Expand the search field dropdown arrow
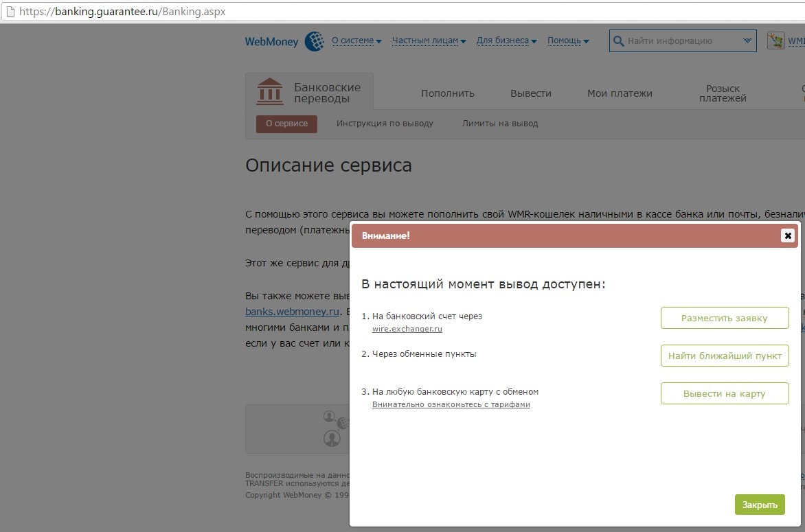The width and height of the screenshot is (805, 532). tap(747, 41)
